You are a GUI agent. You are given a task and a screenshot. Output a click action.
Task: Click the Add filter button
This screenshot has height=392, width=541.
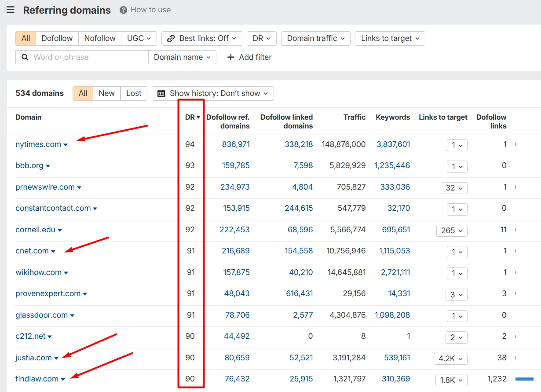click(249, 57)
